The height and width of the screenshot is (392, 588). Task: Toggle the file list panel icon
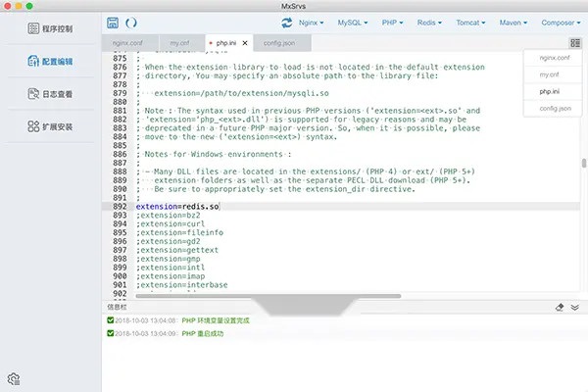coord(575,43)
